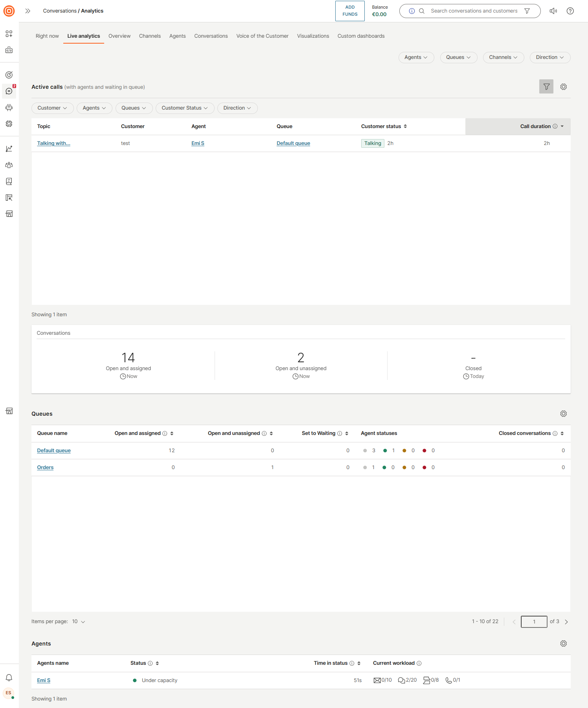Click the info icon in search bar
This screenshot has width=588, height=708.
pos(412,11)
